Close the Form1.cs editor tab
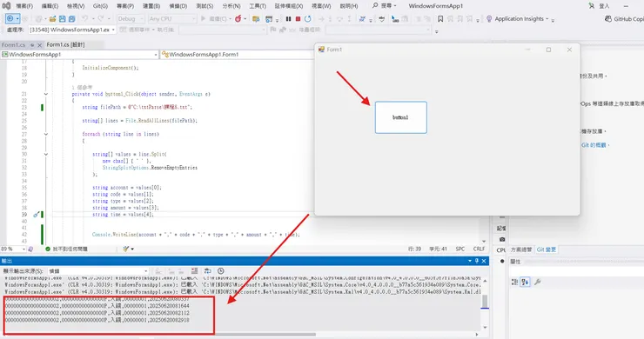644x339 pixels. point(39,45)
